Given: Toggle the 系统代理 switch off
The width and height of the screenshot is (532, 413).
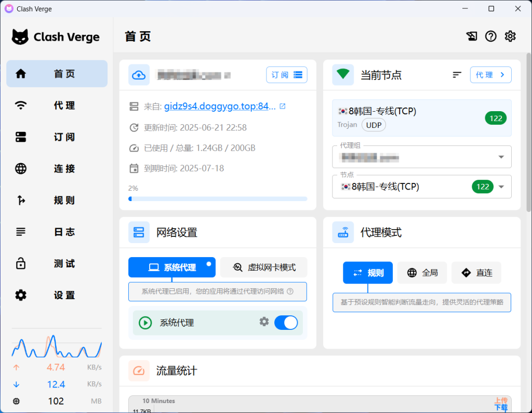Looking at the screenshot, I should point(286,322).
